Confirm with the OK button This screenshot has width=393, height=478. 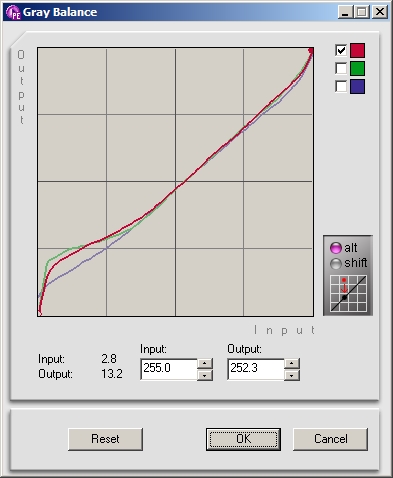(x=243, y=439)
